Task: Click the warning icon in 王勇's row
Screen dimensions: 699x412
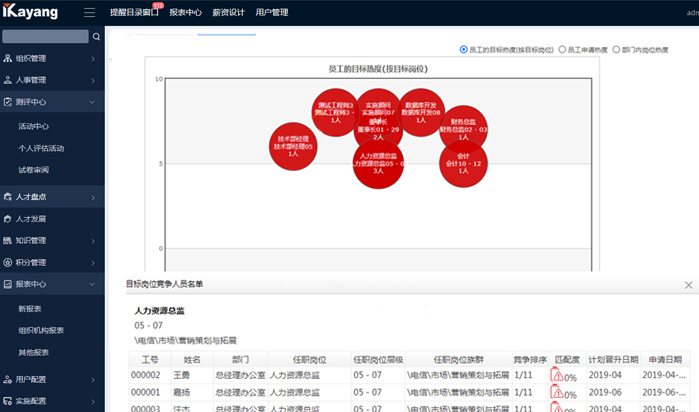Action: pyautogui.click(x=557, y=375)
